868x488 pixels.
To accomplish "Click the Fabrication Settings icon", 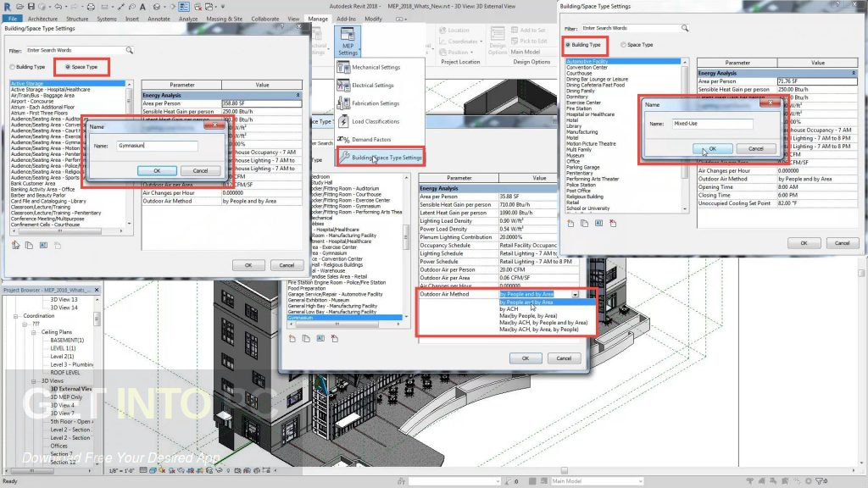I will click(343, 103).
